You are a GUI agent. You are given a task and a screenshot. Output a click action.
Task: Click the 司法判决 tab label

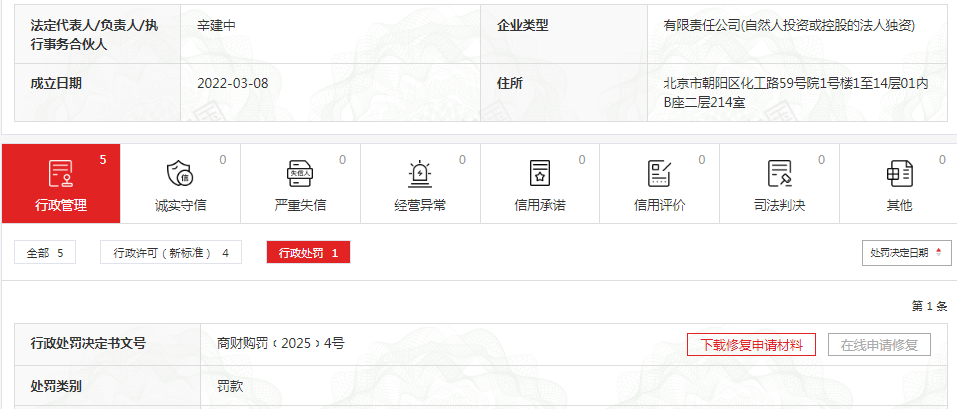[779, 205]
